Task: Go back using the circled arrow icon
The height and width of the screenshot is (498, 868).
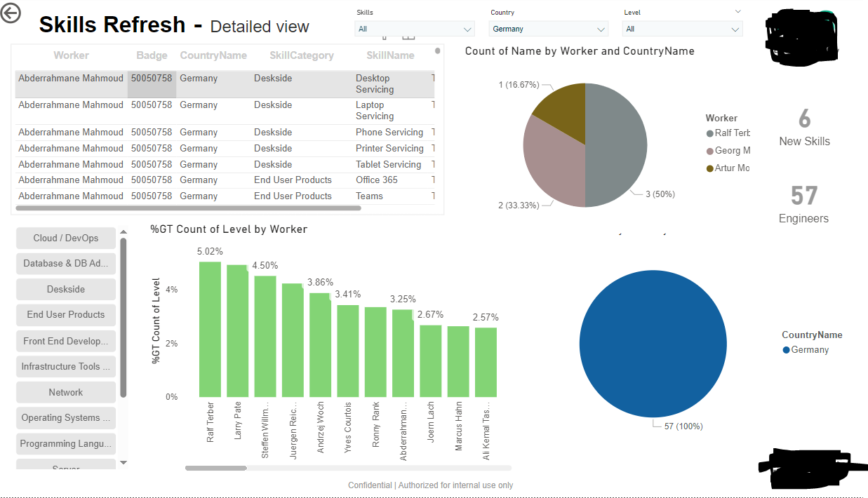Action: coord(11,13)
